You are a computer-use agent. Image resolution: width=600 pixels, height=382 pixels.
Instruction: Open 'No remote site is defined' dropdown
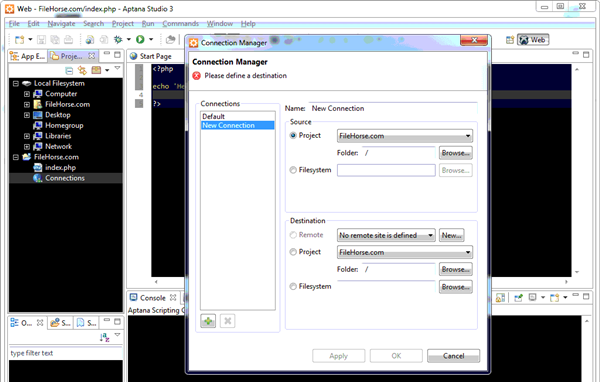click(x=386, y=235)
